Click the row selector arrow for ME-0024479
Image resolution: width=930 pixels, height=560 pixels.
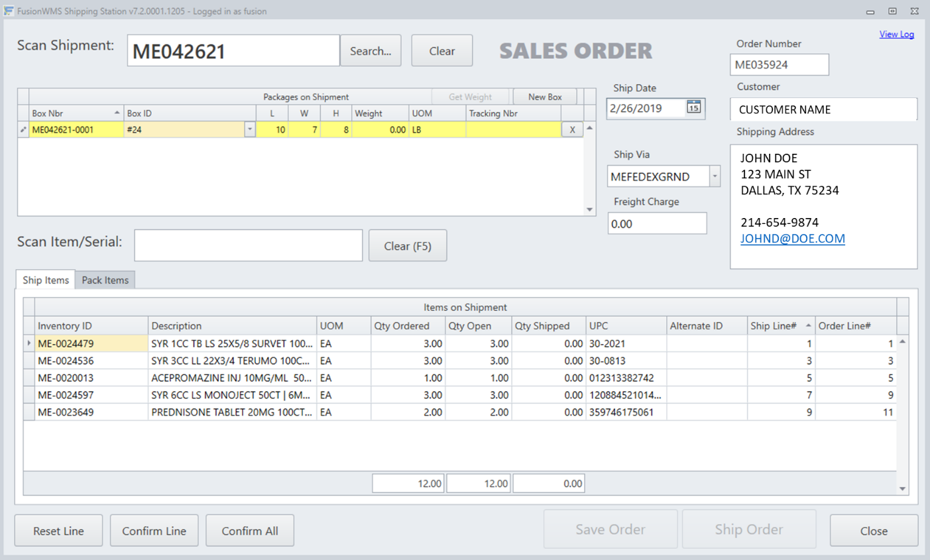click(29, 343)
